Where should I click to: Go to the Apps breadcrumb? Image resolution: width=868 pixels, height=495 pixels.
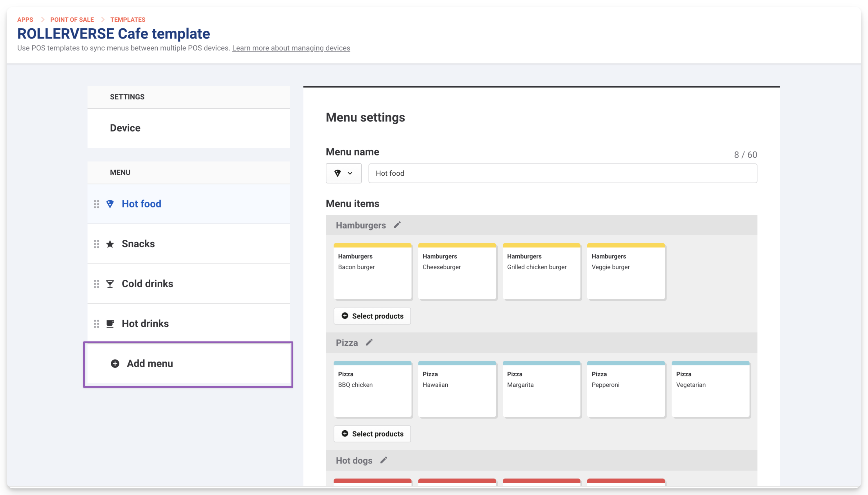[x=25, y=20]
